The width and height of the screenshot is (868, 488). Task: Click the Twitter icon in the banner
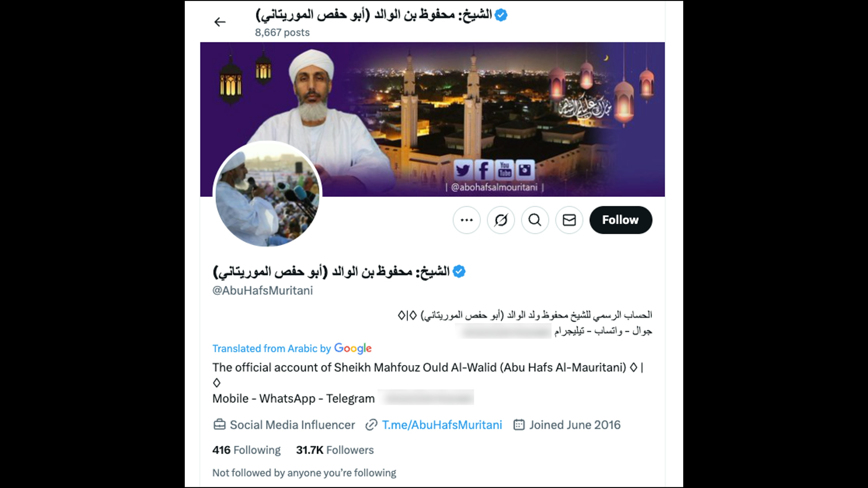(x=463, y=170)
